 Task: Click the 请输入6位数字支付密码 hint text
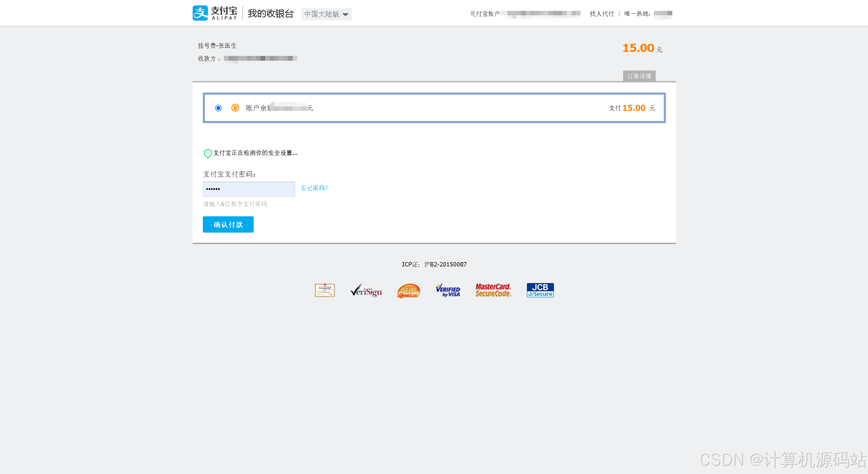click(235, 204)
